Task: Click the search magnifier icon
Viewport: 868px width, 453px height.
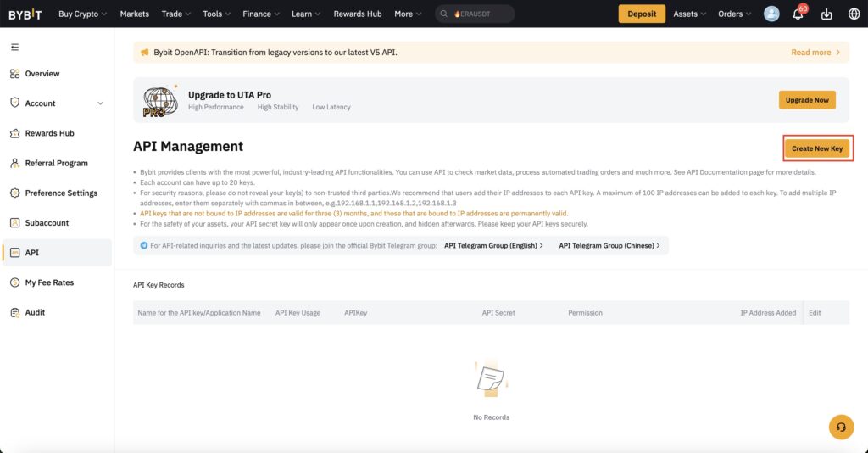Action: pyautogui.click(x=444, y=14)
